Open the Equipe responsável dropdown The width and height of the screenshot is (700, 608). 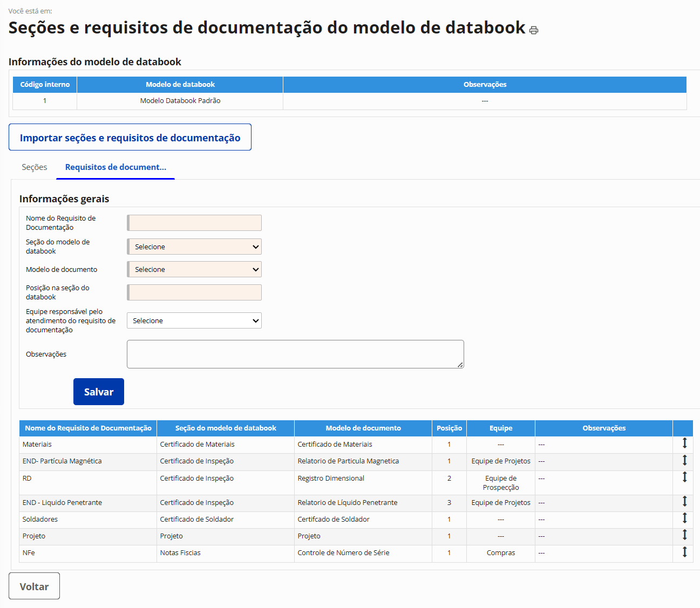pos(194,320)
